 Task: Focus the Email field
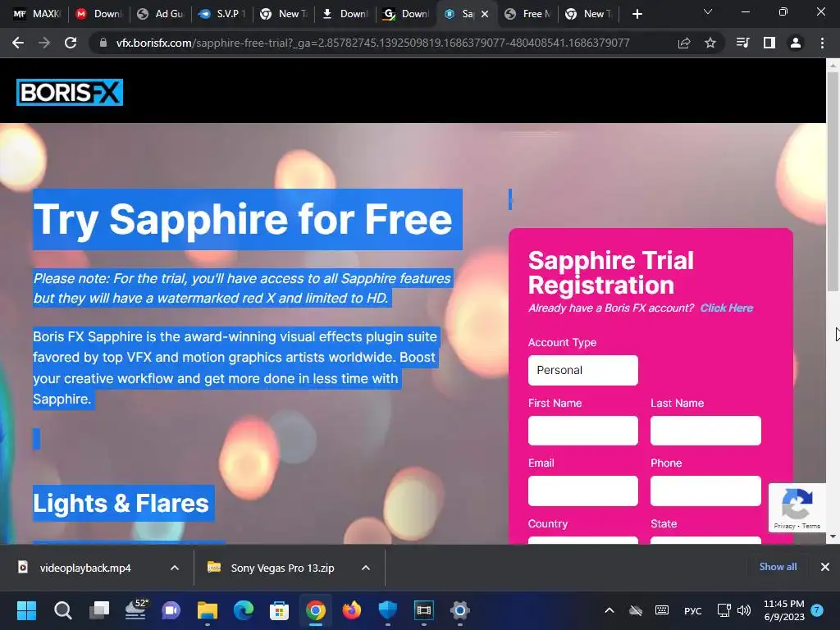(x=583, y=491)
